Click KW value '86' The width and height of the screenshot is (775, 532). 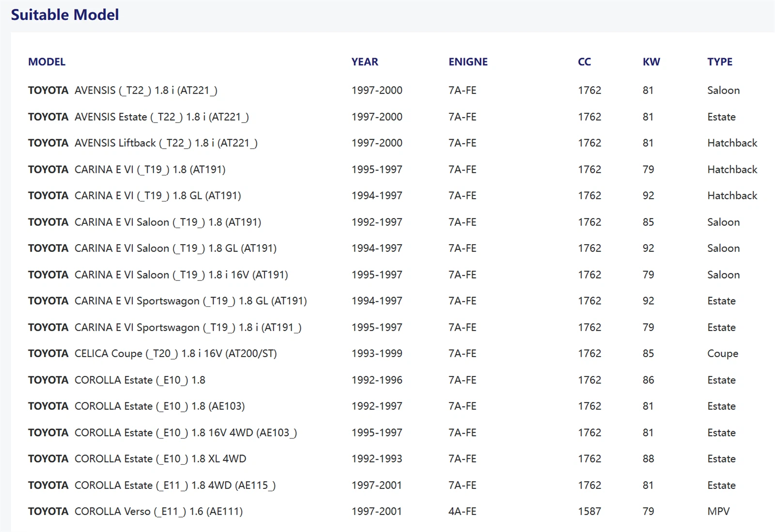[x=648, y=380]
